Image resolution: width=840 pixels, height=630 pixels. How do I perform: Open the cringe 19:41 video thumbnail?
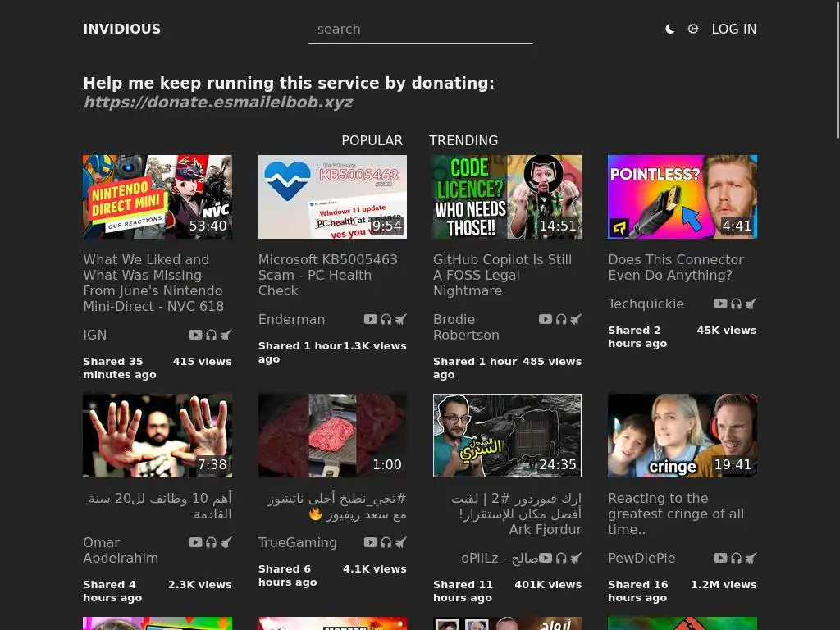[682, 436]
